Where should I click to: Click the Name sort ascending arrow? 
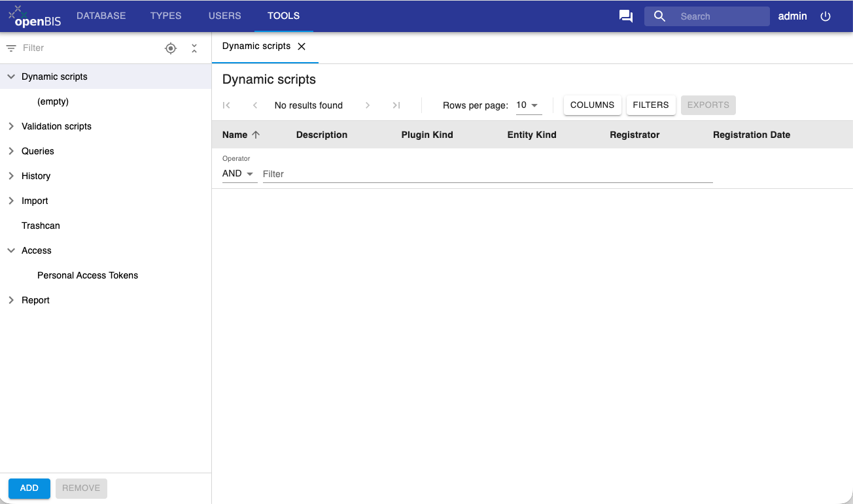[256, 135]
